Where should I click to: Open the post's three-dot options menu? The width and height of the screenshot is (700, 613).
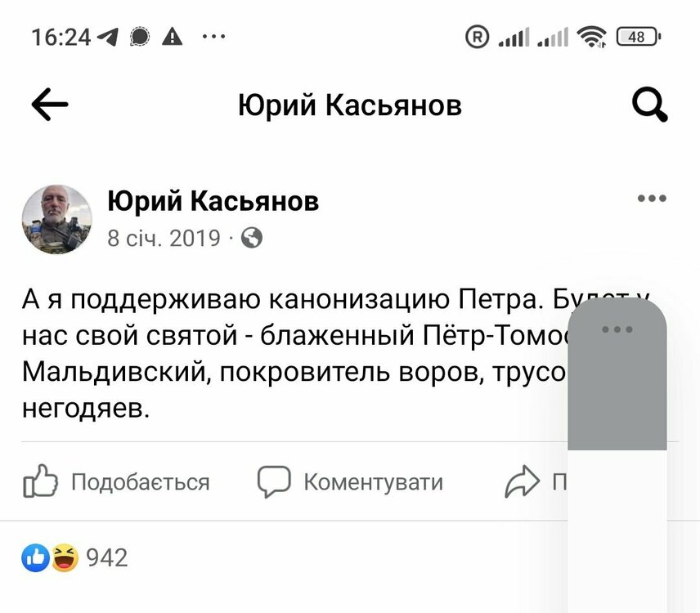pos(652,199)
